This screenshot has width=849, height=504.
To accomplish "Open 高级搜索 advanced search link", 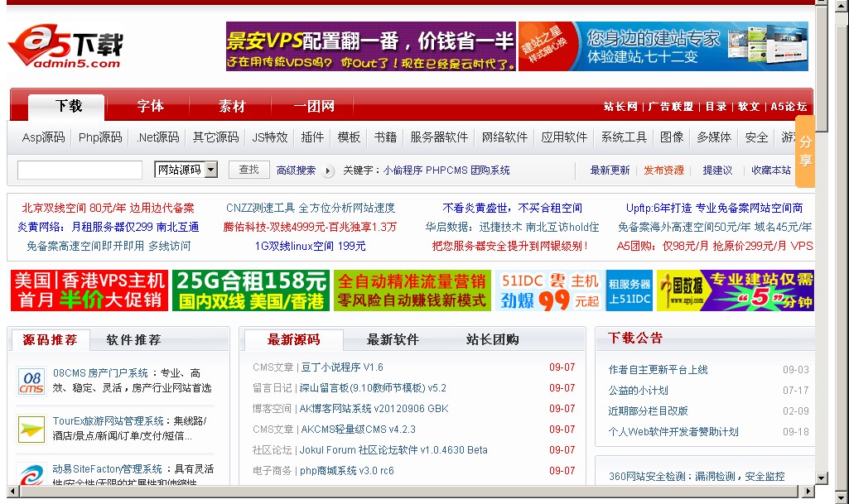I will (296, 170).
